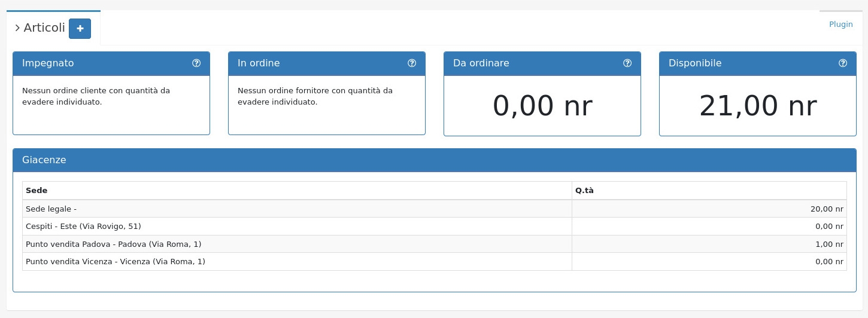Click the 21,00 nr Disponibile value
Viewport: 868px width, 318px height.
pyautogui.click(x=757, y=106)
